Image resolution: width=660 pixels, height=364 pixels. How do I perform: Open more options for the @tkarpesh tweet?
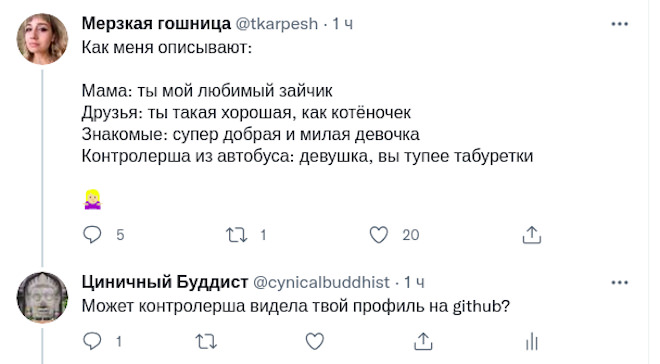click(620, 24)
